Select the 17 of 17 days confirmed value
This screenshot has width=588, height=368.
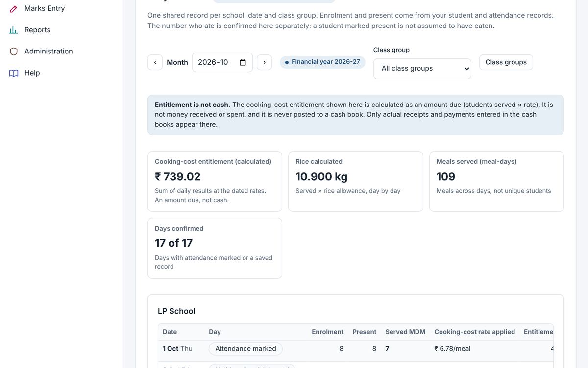pos(174,243)
